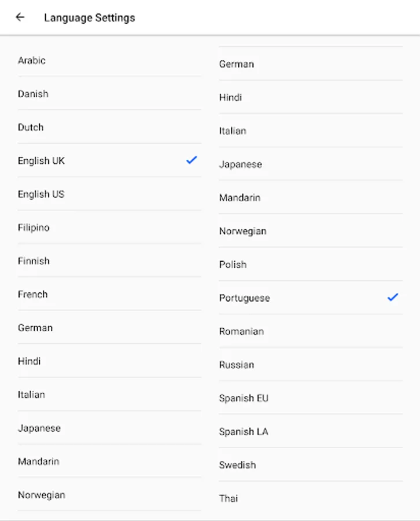The height and width of the screenshot is (521, 420).
Task: Select Arabic as the language
Action: (x=32, y=60)
